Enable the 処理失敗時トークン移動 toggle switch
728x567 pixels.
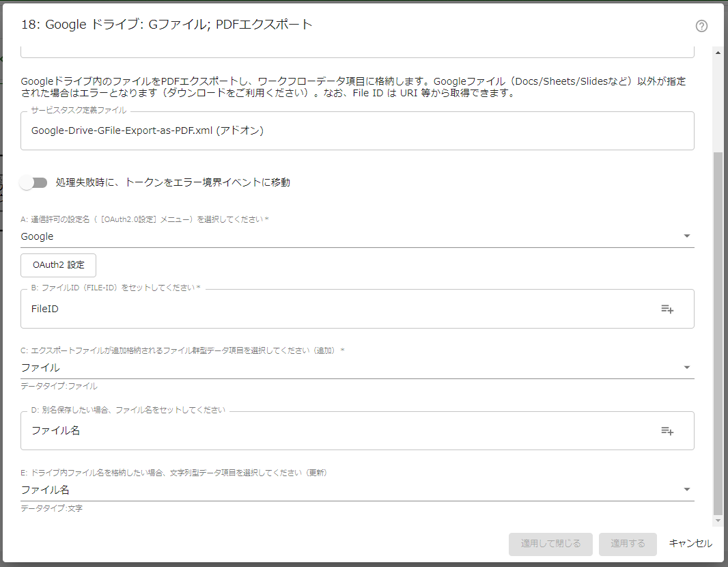(x=33, y=182)
